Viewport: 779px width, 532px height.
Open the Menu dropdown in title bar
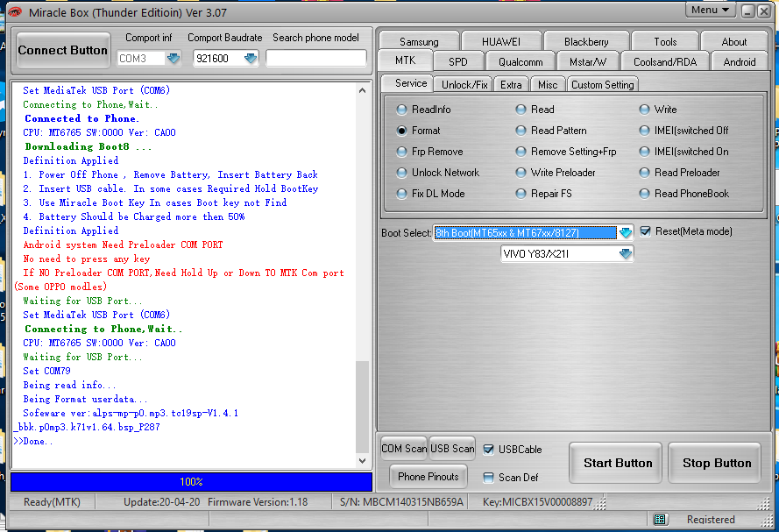click(711, 10)
